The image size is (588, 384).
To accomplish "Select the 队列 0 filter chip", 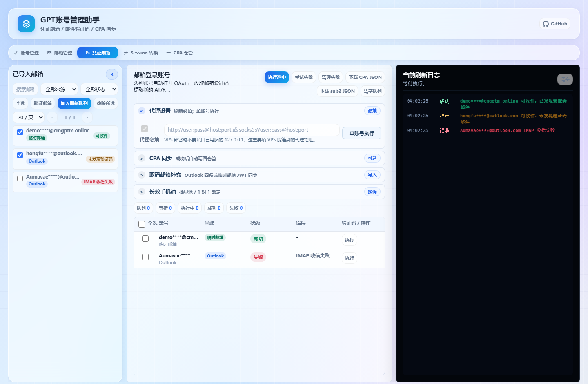I will [x=143, y=208].
